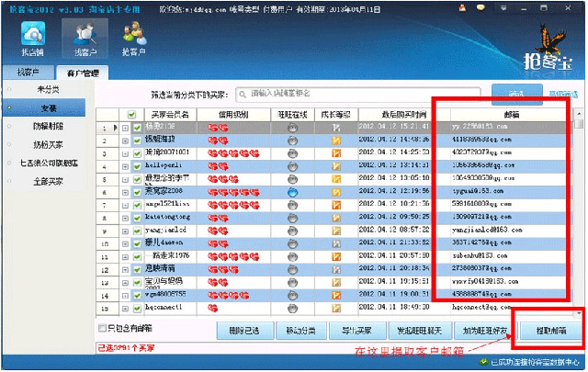The image size is (588, 372).
Task: Expand the angel521kiss row plus box
Action: [x=125, y=206]
